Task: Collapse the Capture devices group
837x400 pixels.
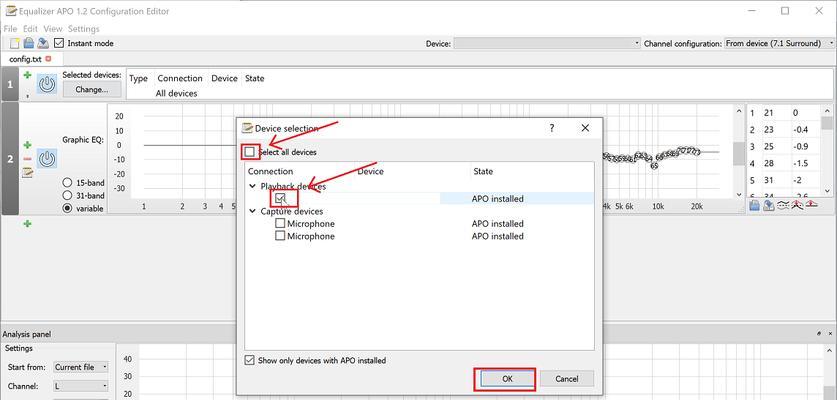Action: click(252, 211)
